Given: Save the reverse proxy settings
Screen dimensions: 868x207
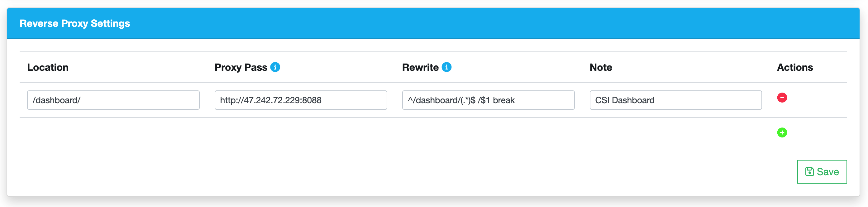Looking at the screenshot, I should click(x=822, y=171).
